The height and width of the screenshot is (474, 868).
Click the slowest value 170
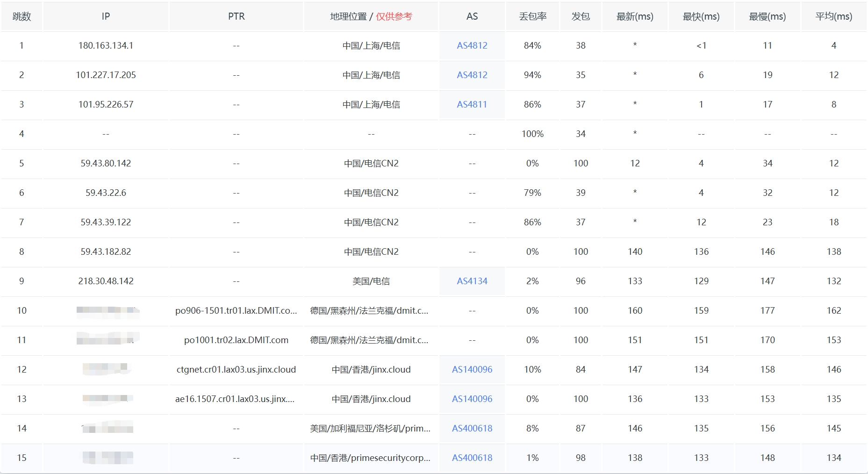pyautogui.click(x=768, y=340)
